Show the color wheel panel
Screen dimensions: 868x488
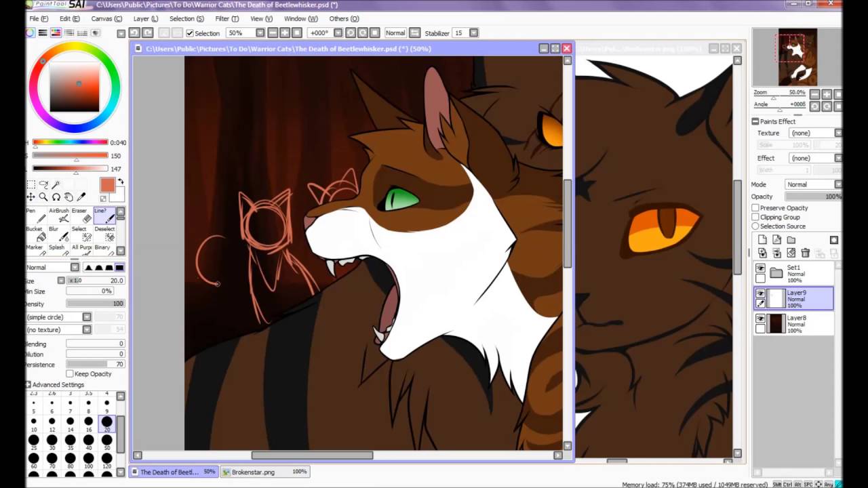click(31, 33)
